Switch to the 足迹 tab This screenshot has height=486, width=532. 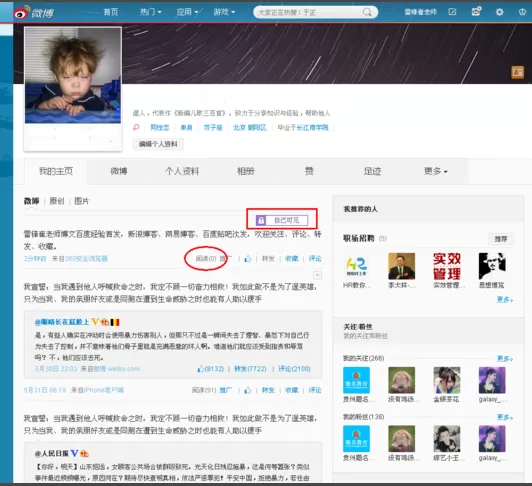click(372, 171)
